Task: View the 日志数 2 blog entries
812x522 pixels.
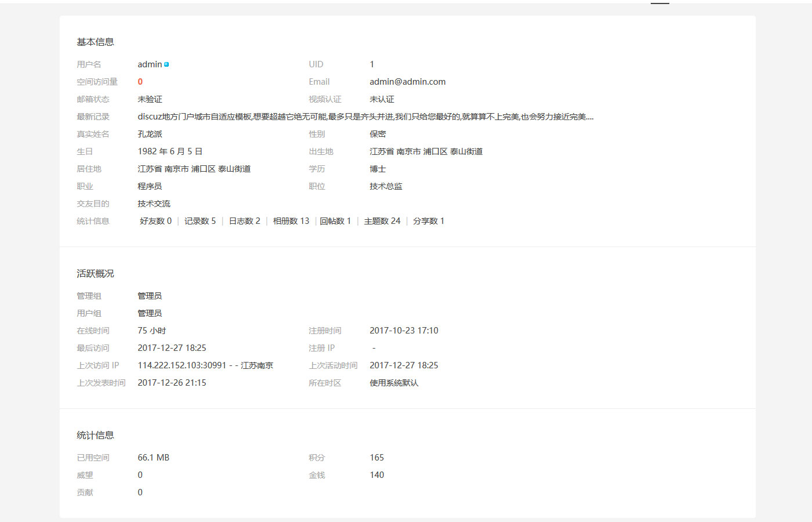Action: tap(244, 221)
